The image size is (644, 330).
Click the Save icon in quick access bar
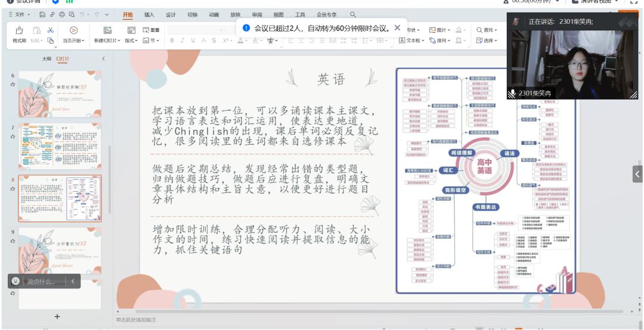click(x=42, y=15)
